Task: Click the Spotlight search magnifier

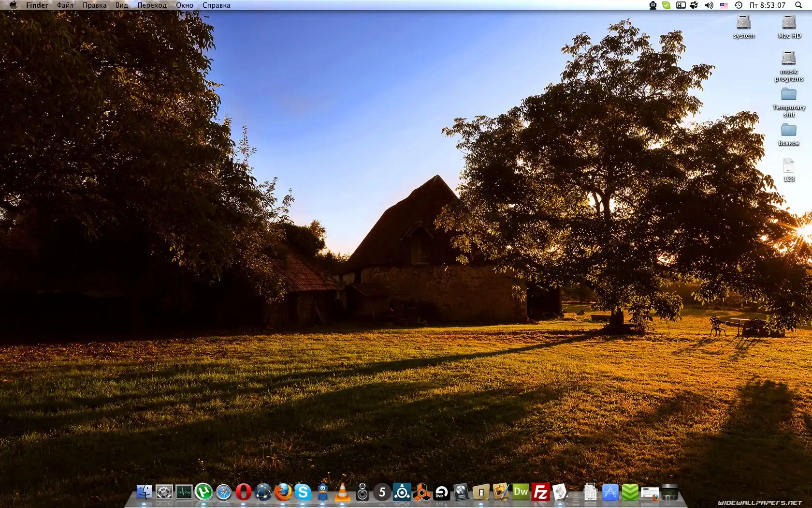Action: 798,5
